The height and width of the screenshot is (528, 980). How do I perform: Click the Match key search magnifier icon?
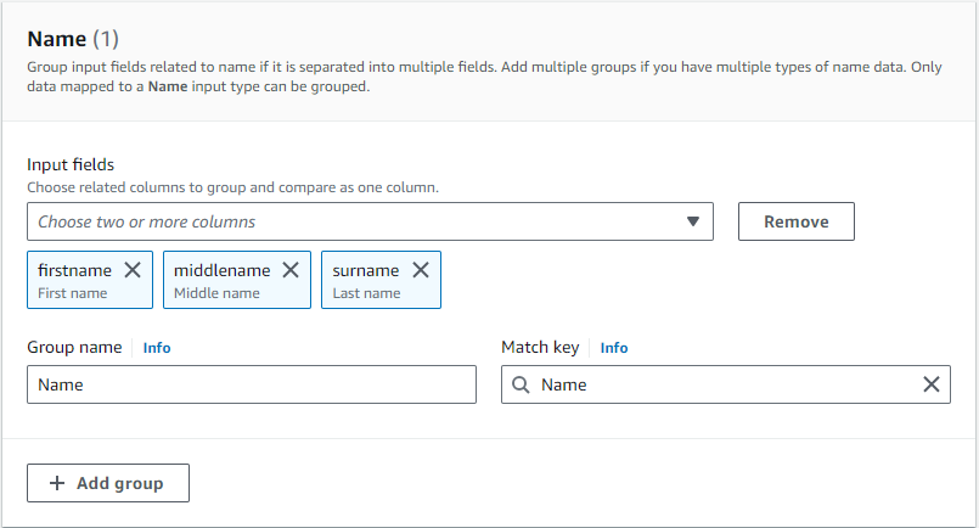click(521, 385)
